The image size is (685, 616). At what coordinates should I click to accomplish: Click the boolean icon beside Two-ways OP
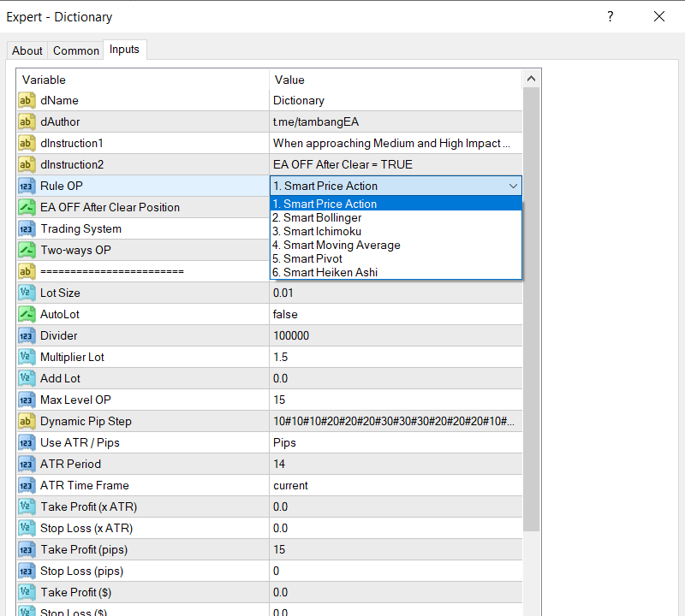[x=27, y=250]
